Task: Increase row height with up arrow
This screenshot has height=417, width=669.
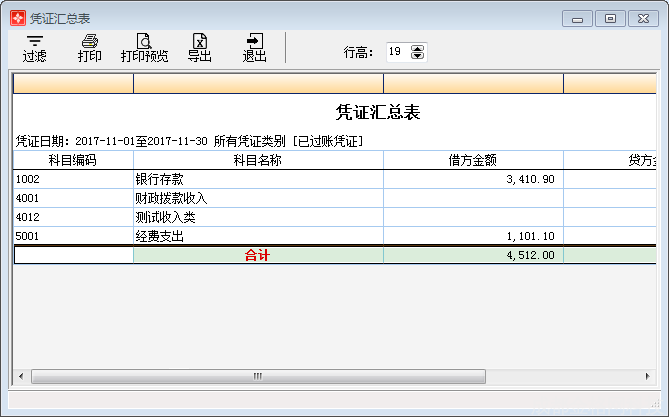Action: (418, 48)
